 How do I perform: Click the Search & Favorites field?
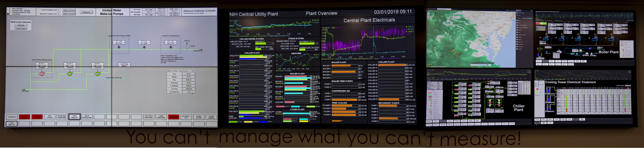pos(444,9)
